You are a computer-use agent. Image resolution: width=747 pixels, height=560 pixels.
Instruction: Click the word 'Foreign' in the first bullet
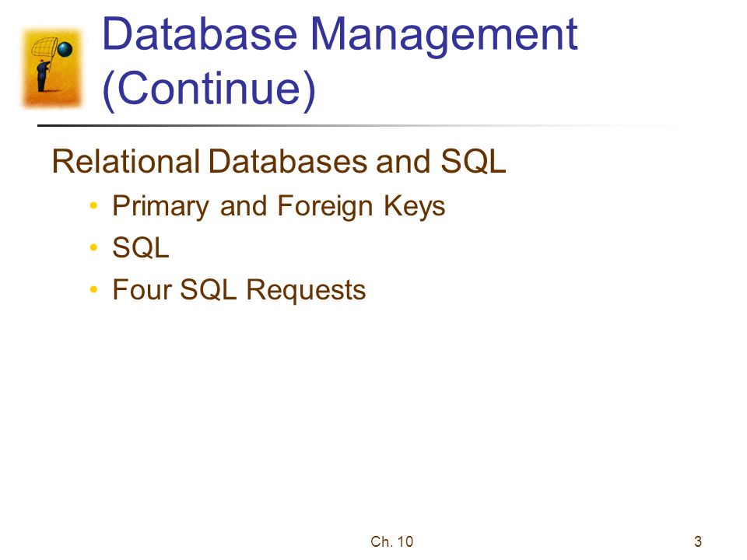(325, 207)
